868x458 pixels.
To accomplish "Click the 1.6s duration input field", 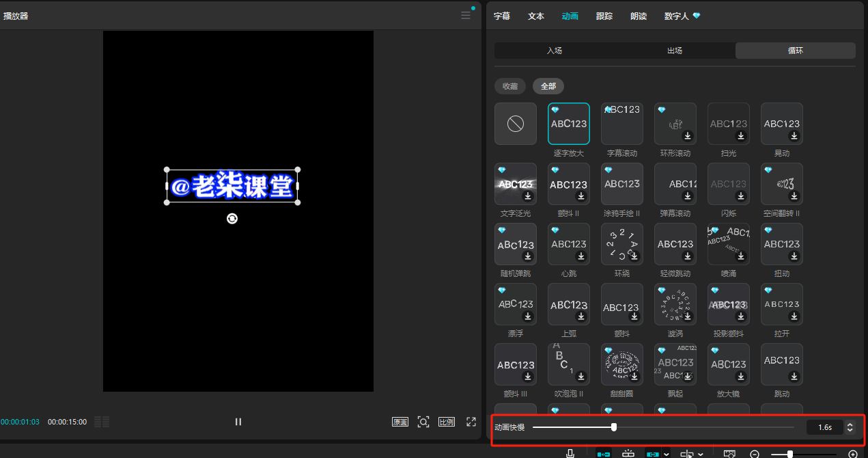I will [x=825, y=427].
